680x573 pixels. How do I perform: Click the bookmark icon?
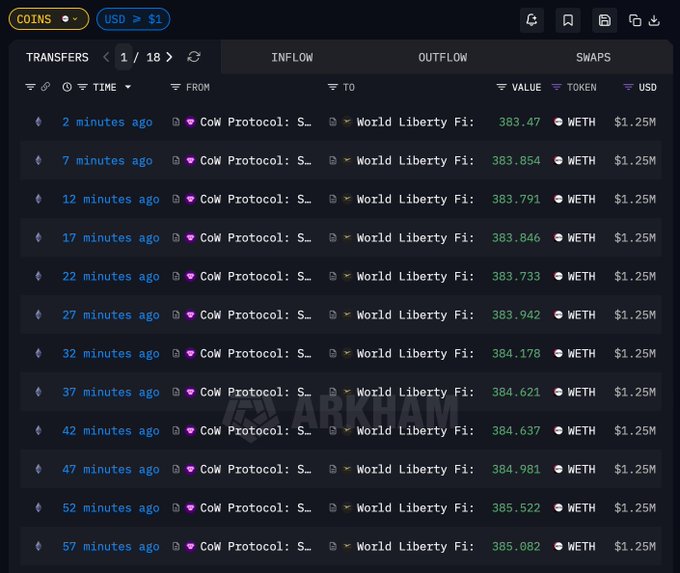pyautogui.click(x=568, y=19)
